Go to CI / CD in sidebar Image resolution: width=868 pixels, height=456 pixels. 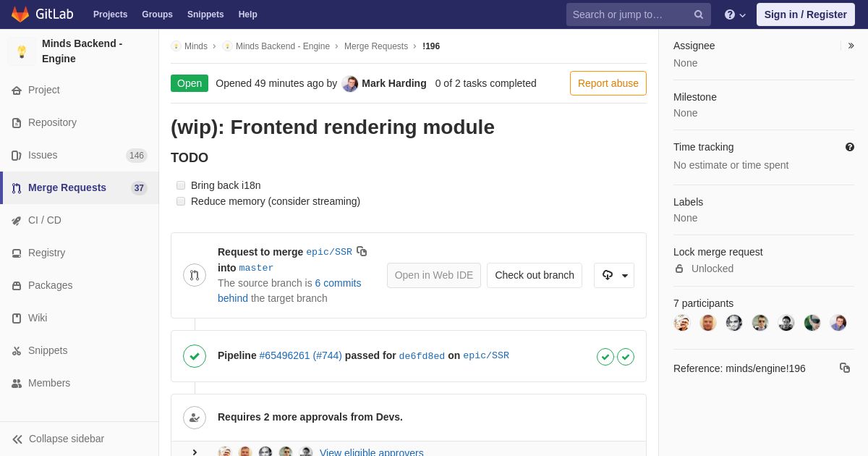pyautogui.click(x=45, y=220)
